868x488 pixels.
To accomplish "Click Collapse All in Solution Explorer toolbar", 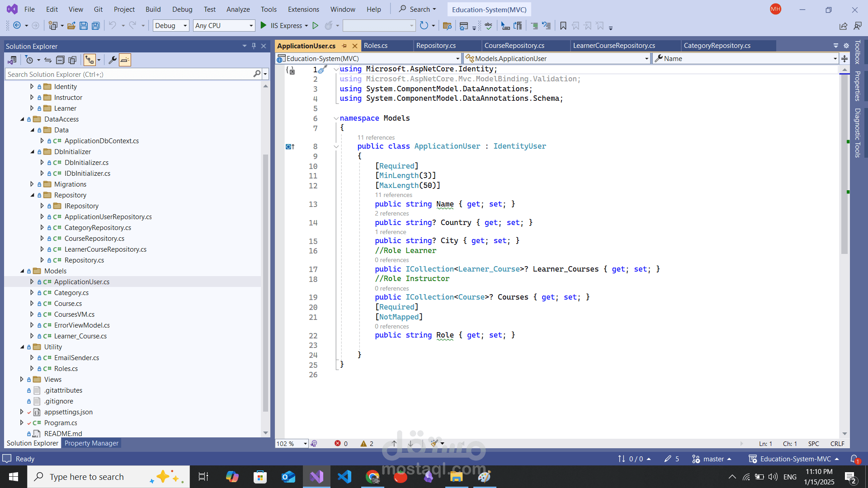I will pos(60,60).
